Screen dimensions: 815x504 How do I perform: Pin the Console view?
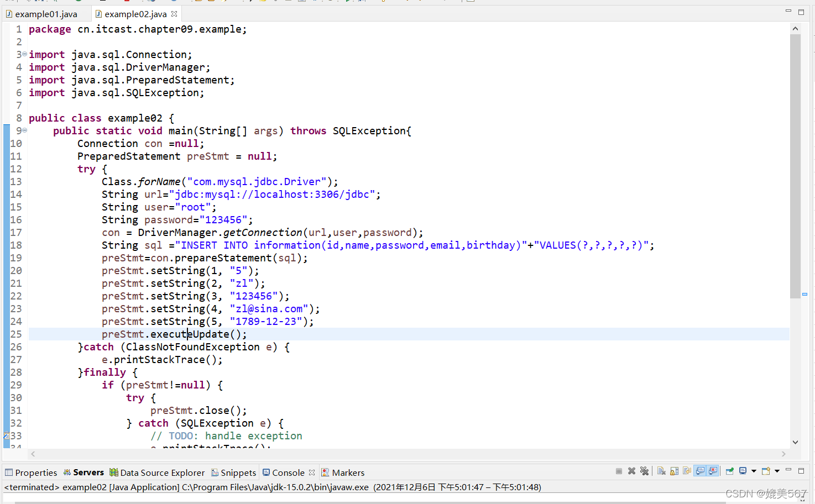click(x=729, y=470)
